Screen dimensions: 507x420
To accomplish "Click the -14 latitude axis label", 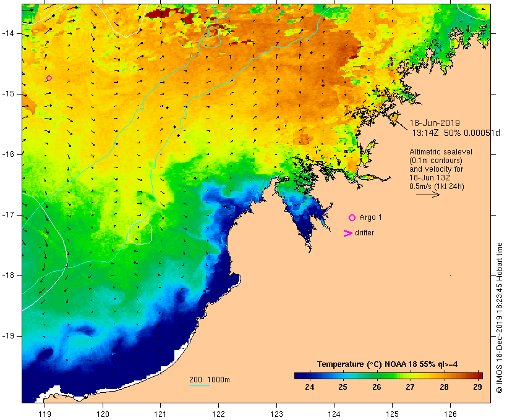I will coord(8,33).
